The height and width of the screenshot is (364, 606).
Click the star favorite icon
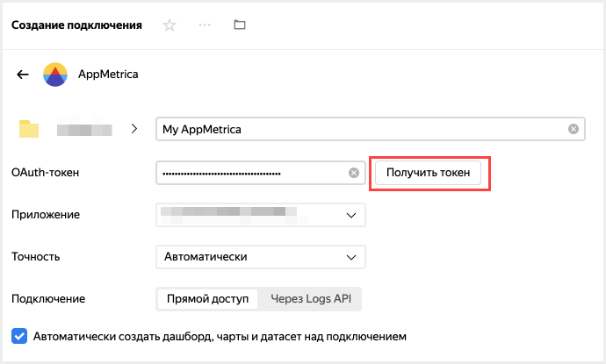170,25
